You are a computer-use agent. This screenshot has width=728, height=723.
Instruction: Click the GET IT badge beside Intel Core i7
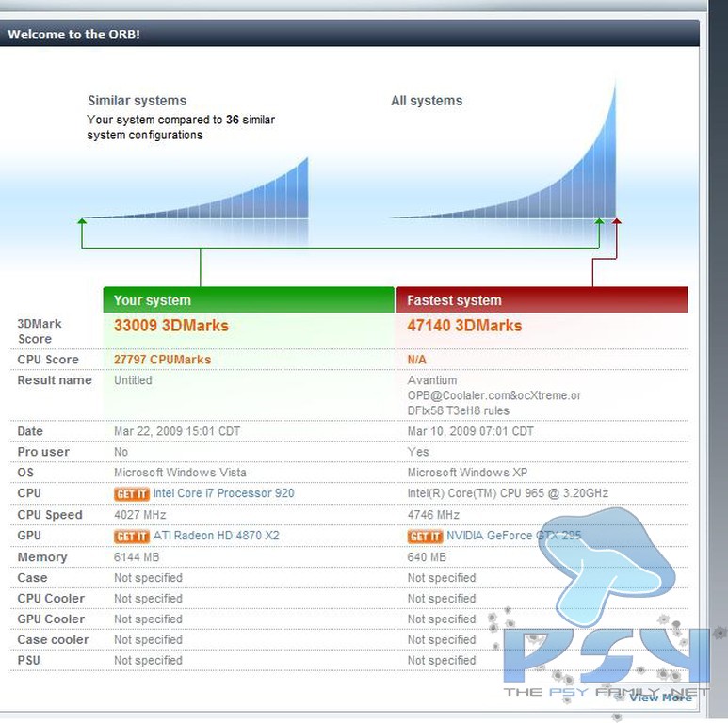[132, 493]
